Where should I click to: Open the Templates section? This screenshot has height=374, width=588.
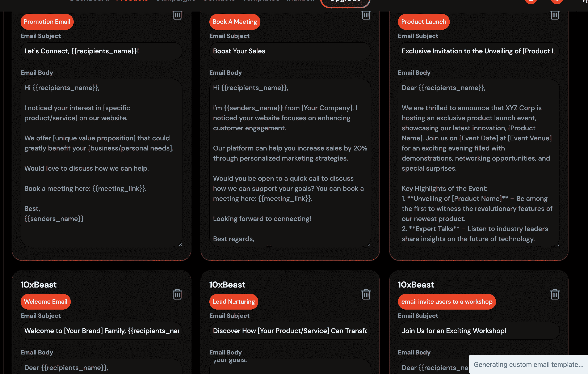point(260,1)
